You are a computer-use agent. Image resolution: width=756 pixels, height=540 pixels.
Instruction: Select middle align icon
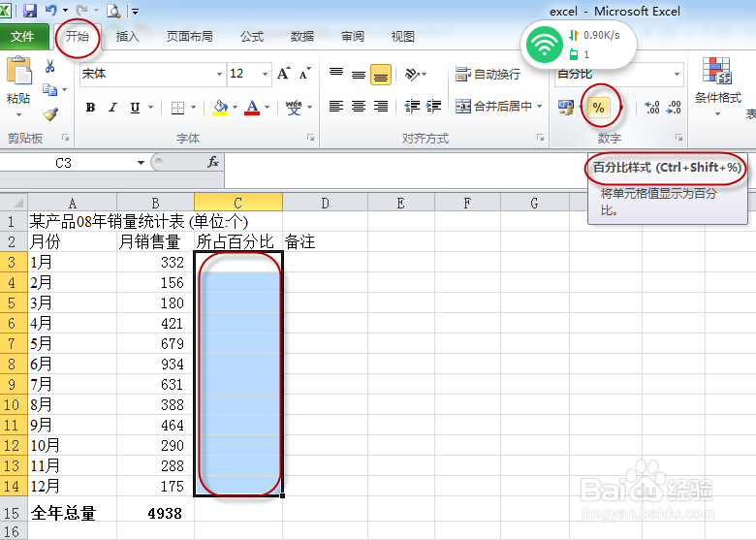coord(359,75)
